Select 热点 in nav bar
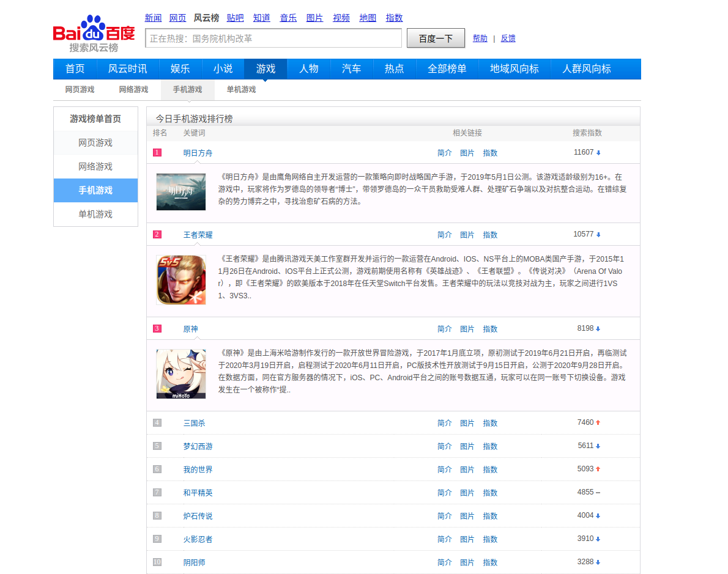728x574 pixels. [x=394, y=68]
